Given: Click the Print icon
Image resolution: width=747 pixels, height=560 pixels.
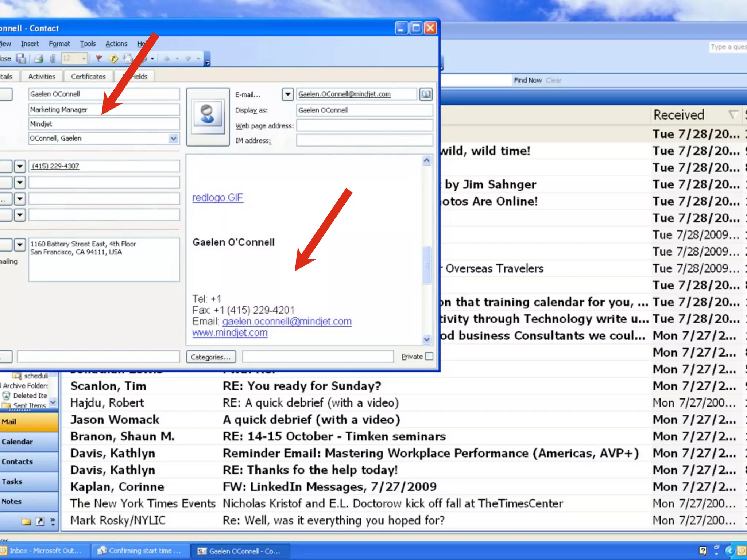Looking at the screenshot, I should pos(39,58).
